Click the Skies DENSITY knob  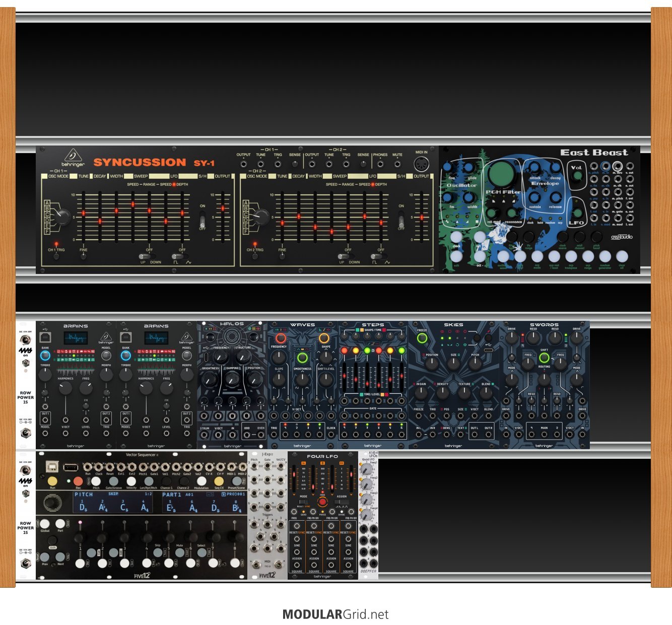[x=442, y=393]
